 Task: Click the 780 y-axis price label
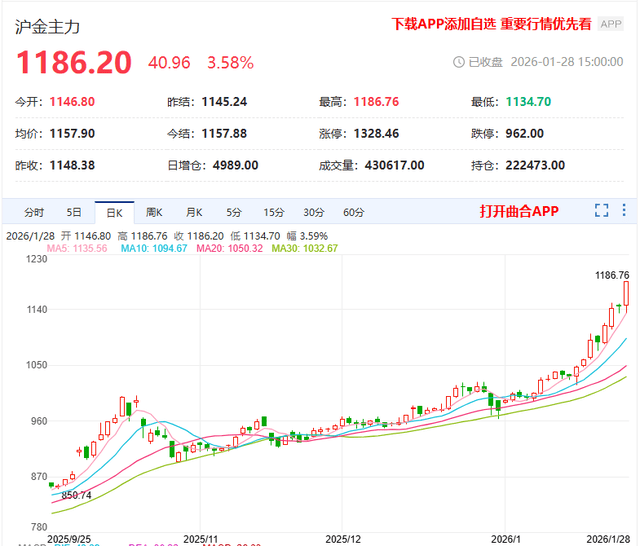point(39,527)
